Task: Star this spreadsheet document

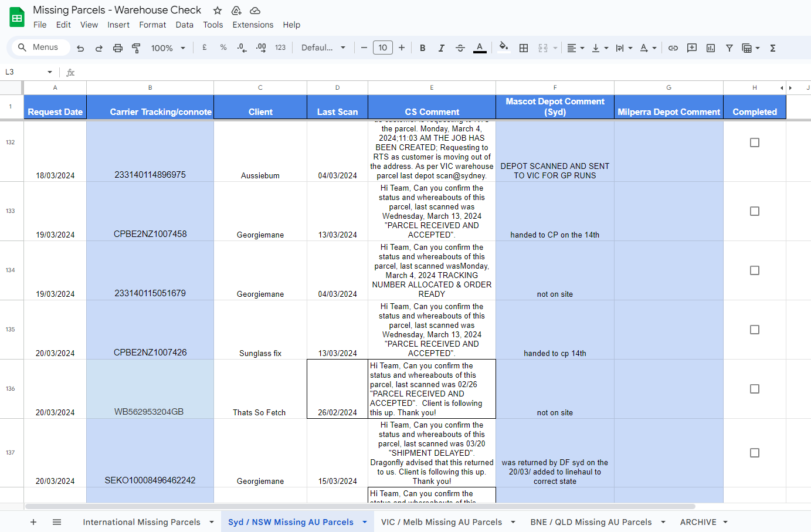Action: (218, 11)
